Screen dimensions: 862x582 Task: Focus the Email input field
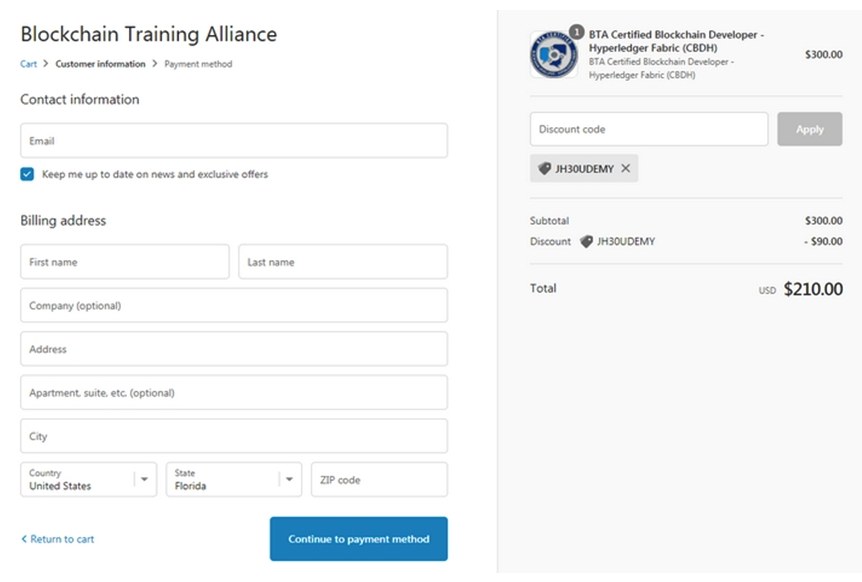(234, 141)
